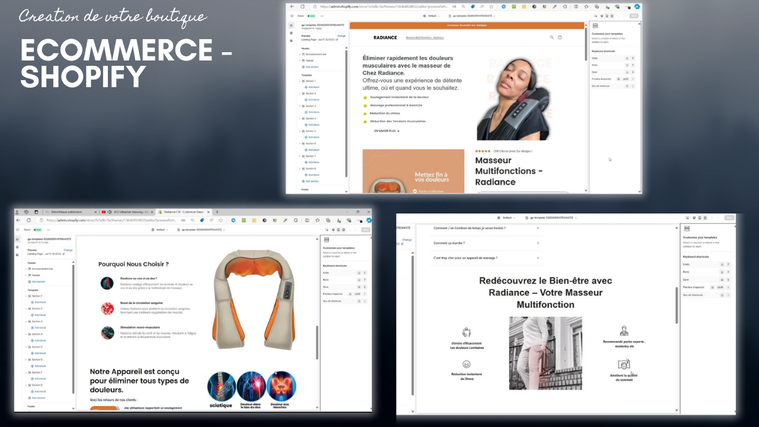759x427 pixels.
Task: Click the Change link in Pourquoi Nous Choisir window
Action: point(68,250)
